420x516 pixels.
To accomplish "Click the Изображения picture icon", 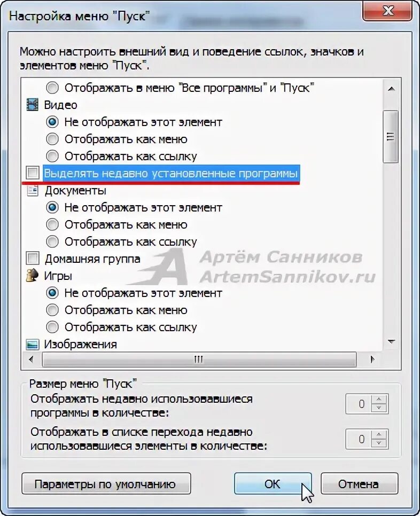I will click(32, 344).
